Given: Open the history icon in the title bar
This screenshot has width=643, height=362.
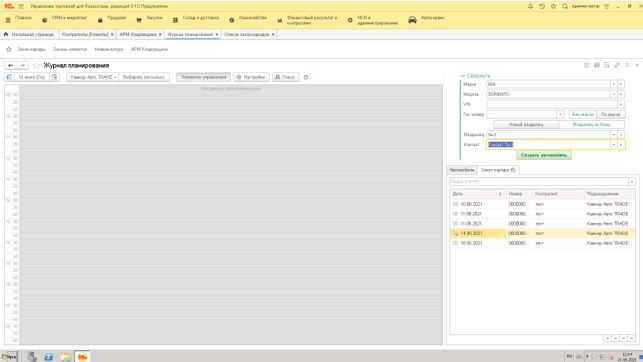Looking at the screenshot, I should [x=542, y=6].
